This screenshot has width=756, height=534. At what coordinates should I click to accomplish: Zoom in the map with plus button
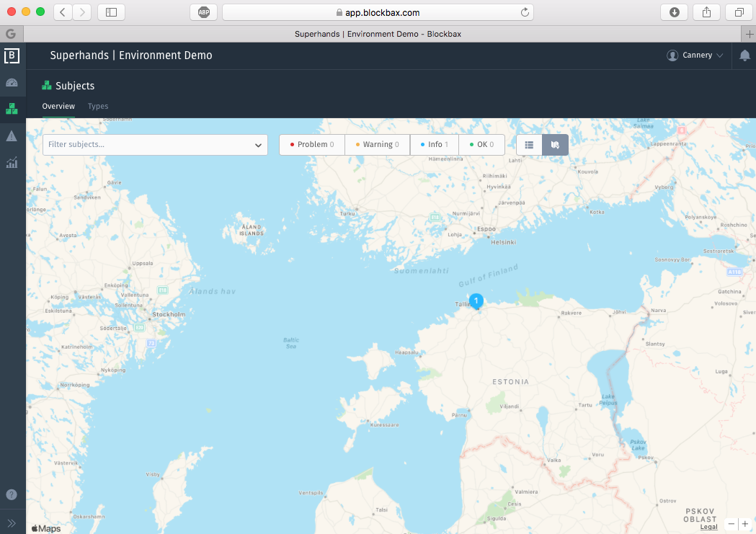[x=745, y=524]
